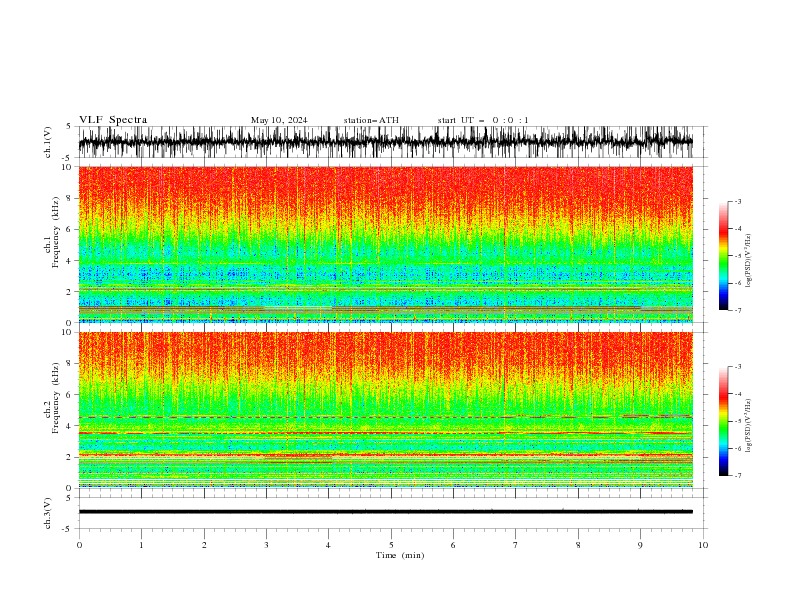Click the '-7' label on ch.2 colorbar

(x=737, y=475)
